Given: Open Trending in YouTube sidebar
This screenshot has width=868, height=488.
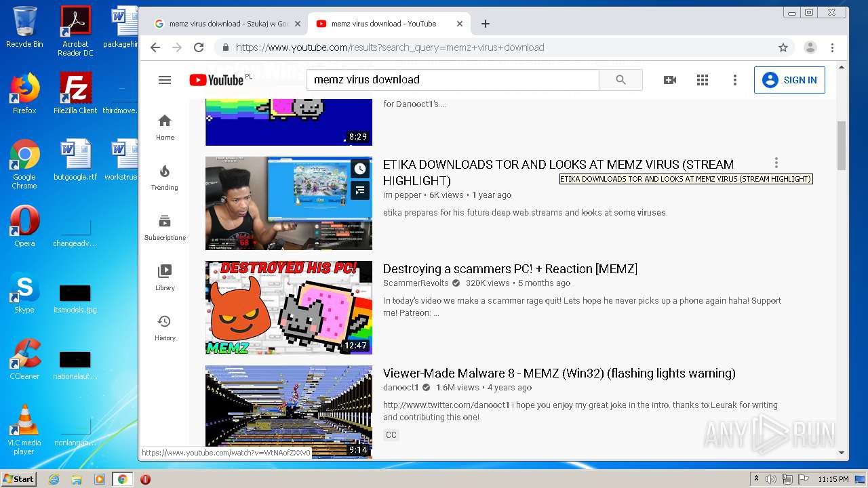Looking at the screenshot, I should pyautogui.click(x=165, y=177).
